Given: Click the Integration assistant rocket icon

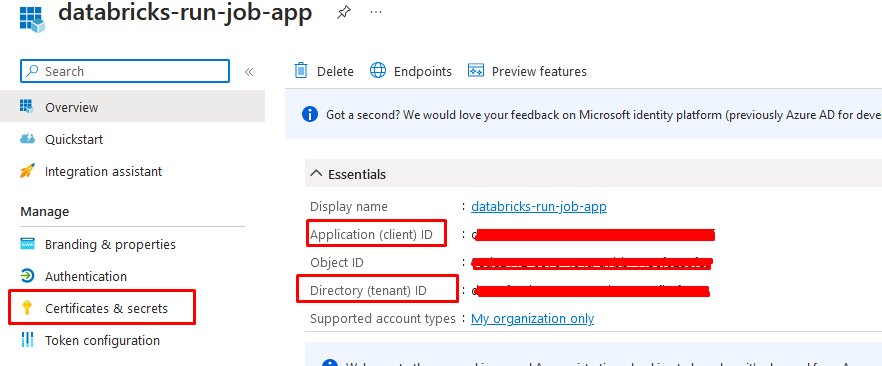Looking at the screenshot, I should pyautogui.click(x=27, y=171).
